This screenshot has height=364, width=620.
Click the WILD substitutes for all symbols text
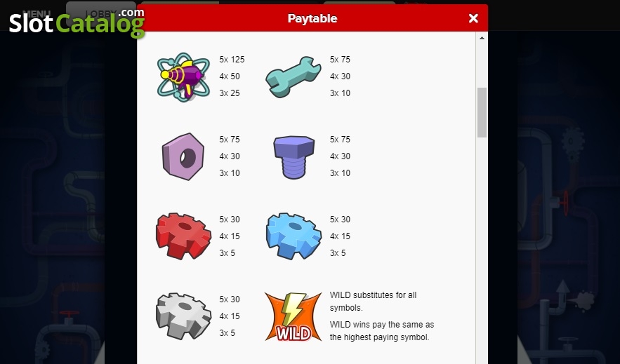coord(373,301)
